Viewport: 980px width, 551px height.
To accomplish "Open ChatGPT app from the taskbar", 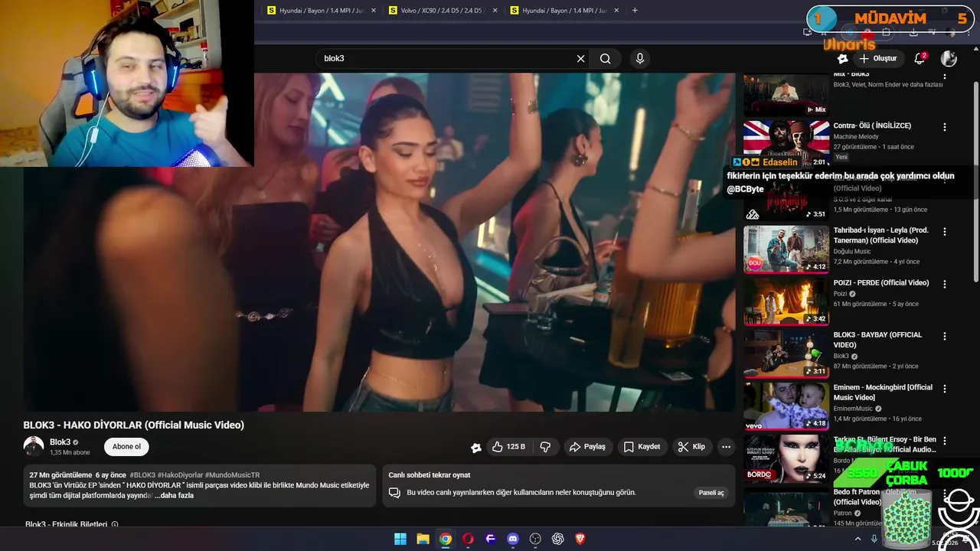I will point(558,539).
